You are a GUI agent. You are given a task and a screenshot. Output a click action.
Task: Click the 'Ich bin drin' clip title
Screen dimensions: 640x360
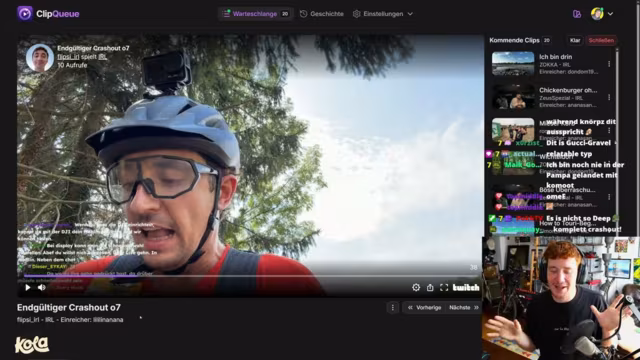[556, 57]
